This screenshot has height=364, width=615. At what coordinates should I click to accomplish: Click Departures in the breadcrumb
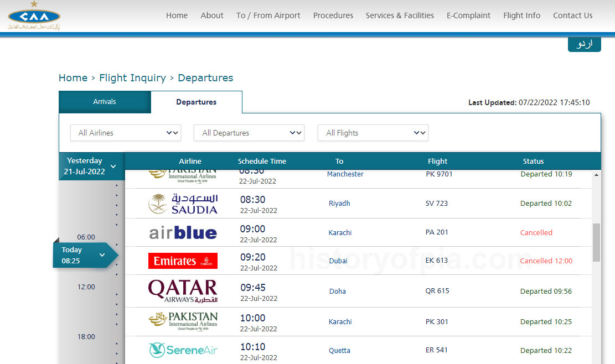[x=205, y=78]
